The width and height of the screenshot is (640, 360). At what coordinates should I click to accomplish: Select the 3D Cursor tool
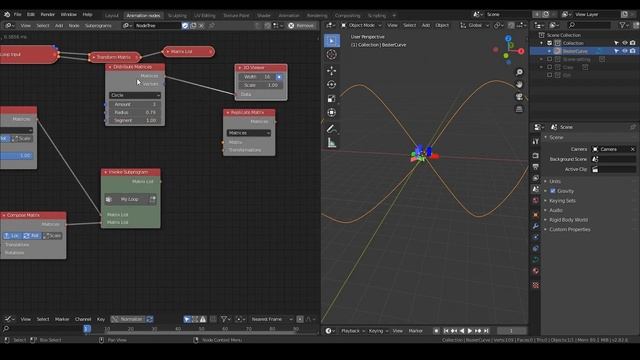pos(331,54)
